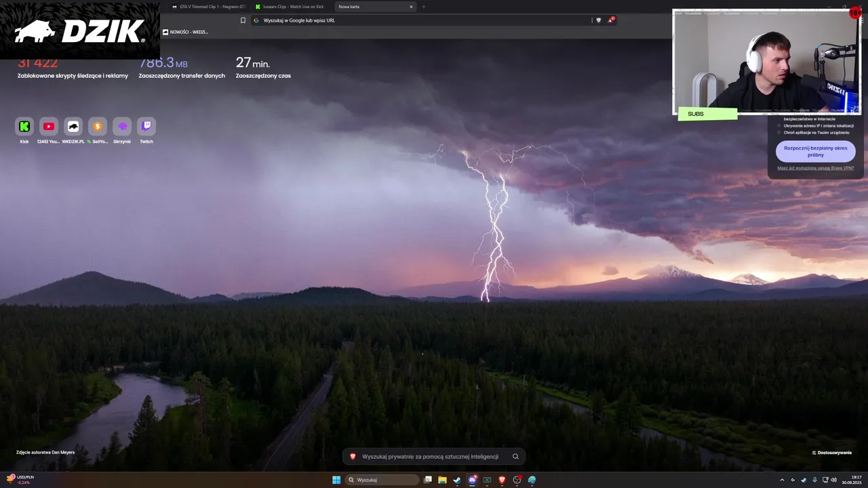Open the Twitch shortcut tile
This screenshot has height=488, width=868.
click(146, 126)
